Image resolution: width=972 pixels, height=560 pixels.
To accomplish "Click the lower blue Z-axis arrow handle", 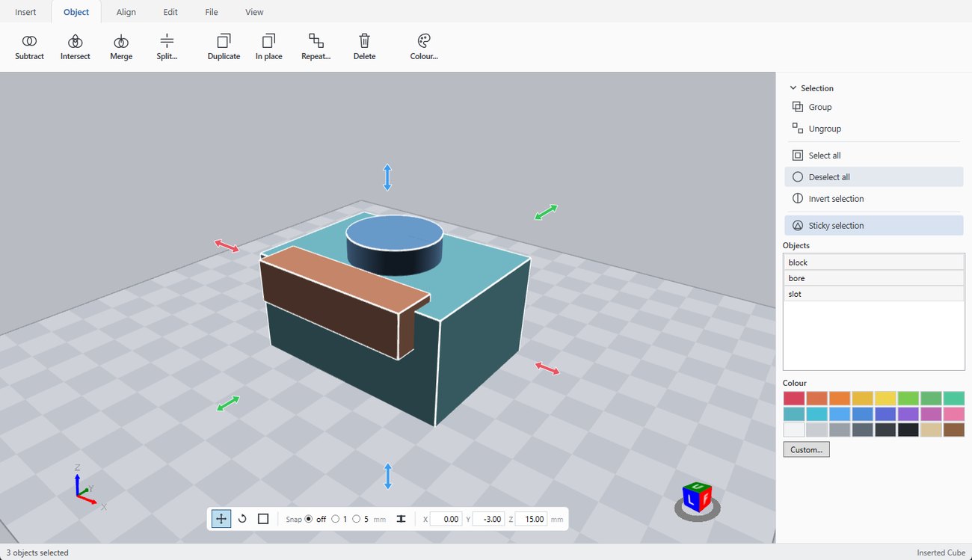I will point(387,476).
